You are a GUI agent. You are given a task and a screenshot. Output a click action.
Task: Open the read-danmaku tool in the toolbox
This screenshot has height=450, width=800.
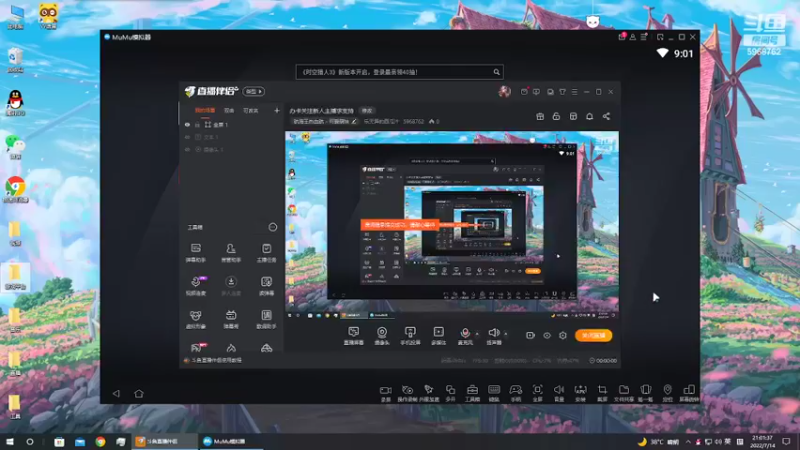pos(266,286)
